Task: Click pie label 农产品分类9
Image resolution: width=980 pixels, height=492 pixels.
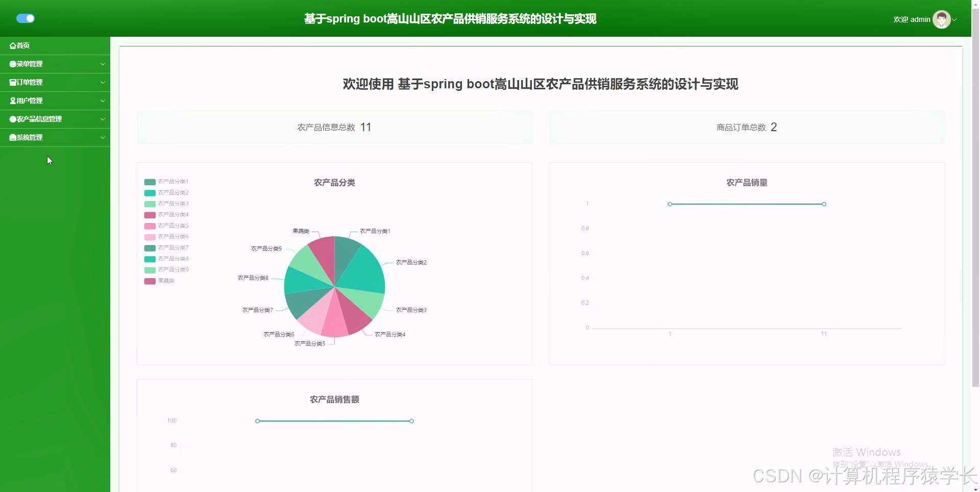Action: click(x=266, y=249)
